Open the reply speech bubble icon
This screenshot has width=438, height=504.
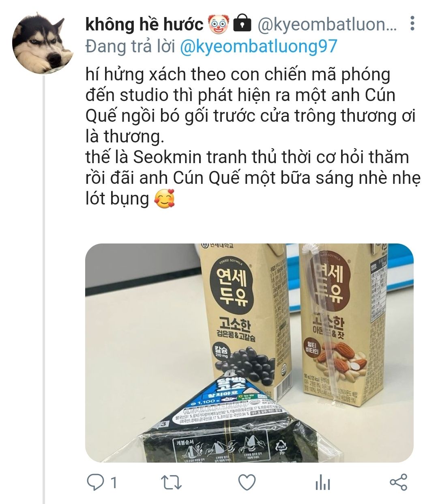(95, 482)
